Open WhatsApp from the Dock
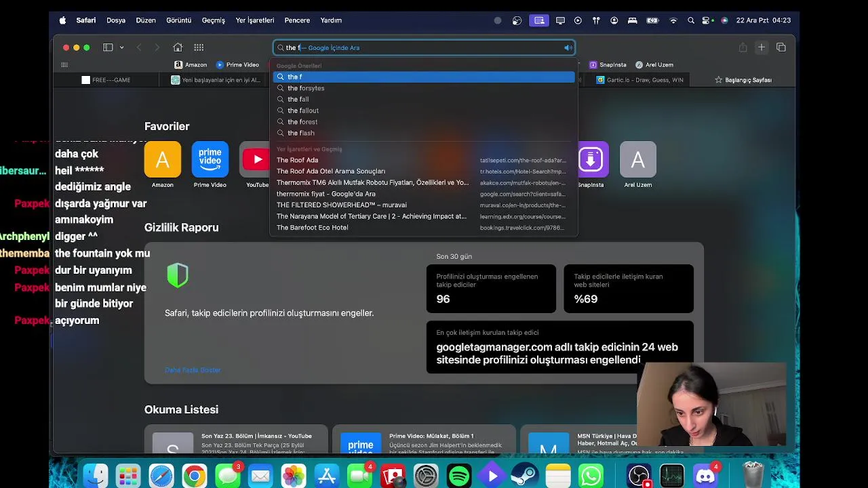Viewport: 868px width, 488px height. click(591, 476)
